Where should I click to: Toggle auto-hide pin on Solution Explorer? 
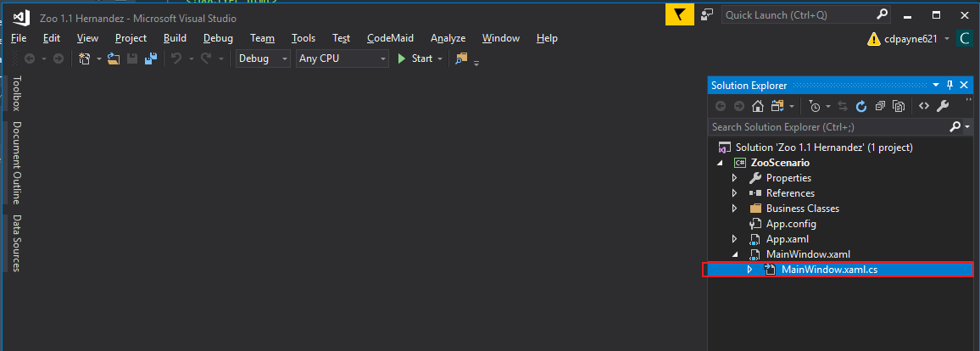pyautogui.click(x=950, y=85)
